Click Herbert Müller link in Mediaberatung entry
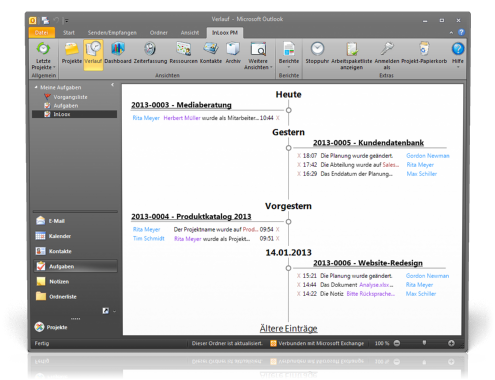This screenshot has width=495, height=380. 182,118
